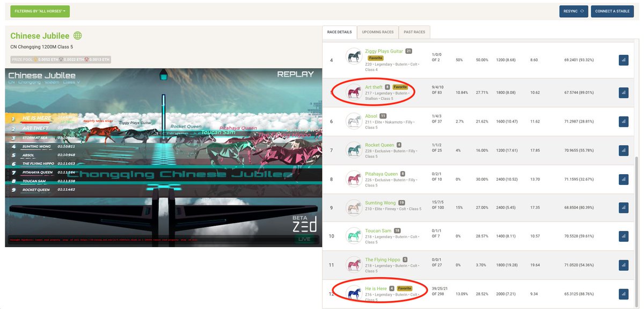Click Art theft's magenta horse avatar
Screen dimensions: 644x309
pyautogui.click(x=353, y=92)
